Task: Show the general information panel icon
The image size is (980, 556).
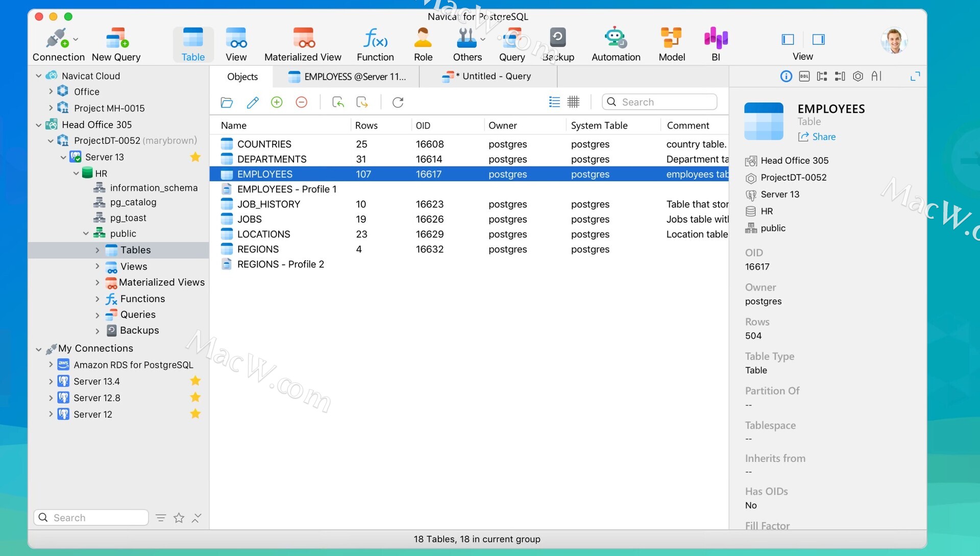Action: coord(786,77)
